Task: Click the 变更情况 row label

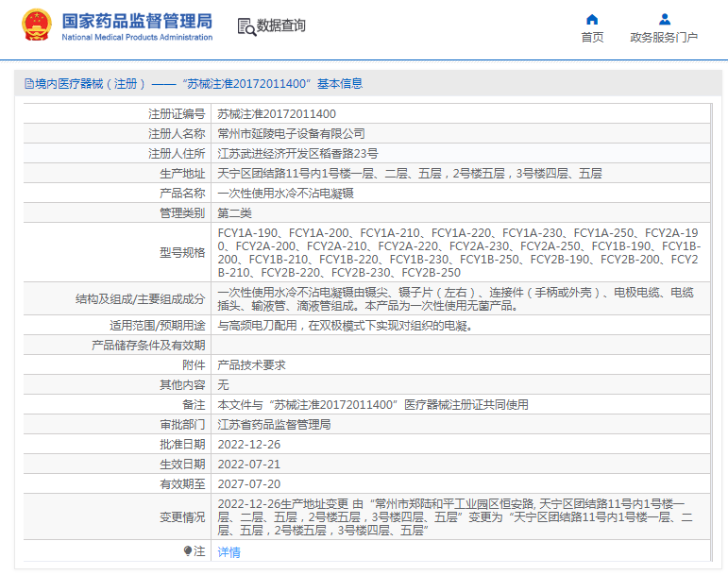Action: (x=182, y=517)
